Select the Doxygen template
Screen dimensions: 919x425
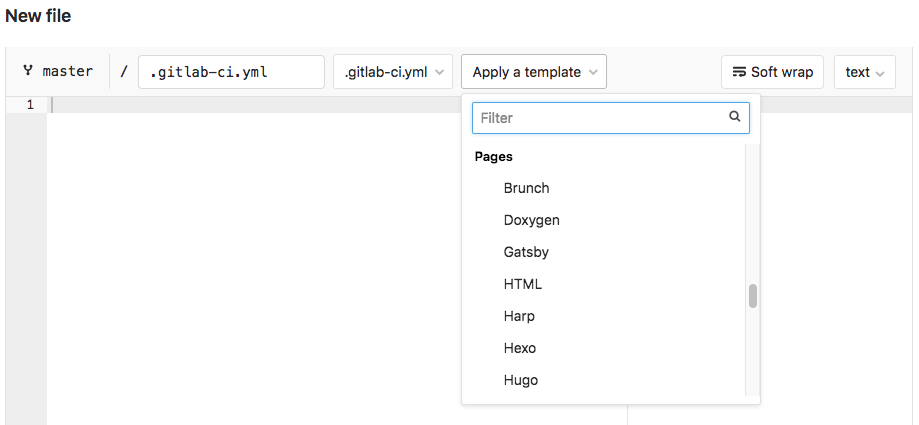pyautogui.click(x=532, y=220)
